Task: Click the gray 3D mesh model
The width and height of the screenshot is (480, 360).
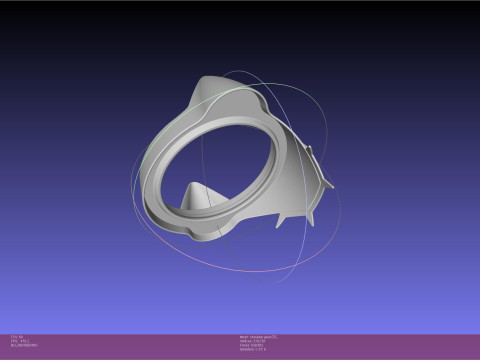Action: [237, 159]
